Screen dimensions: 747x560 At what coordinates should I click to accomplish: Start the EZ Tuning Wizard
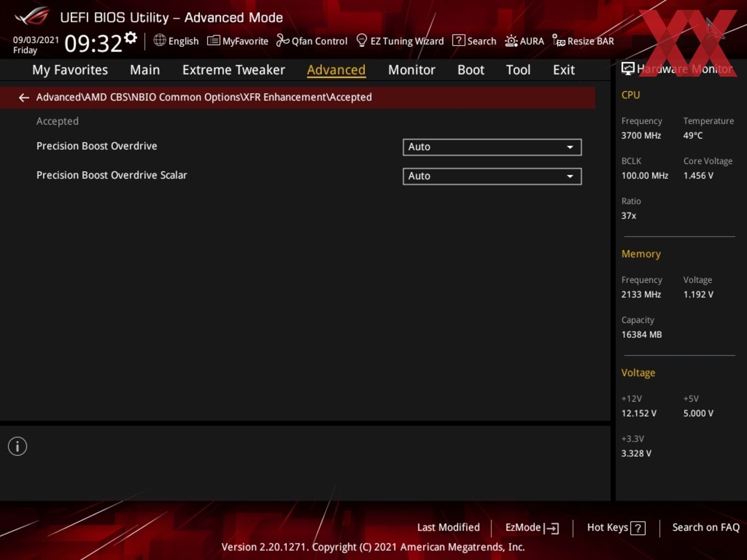coord(400,41)
